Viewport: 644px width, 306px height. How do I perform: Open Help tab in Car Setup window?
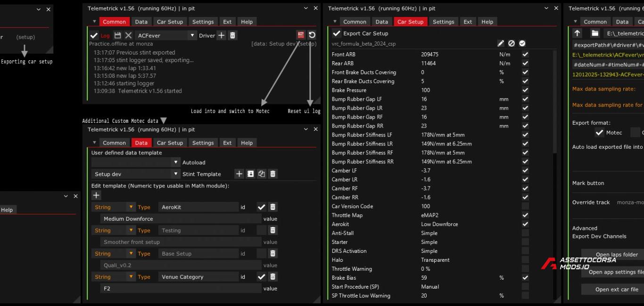[487, 22]
